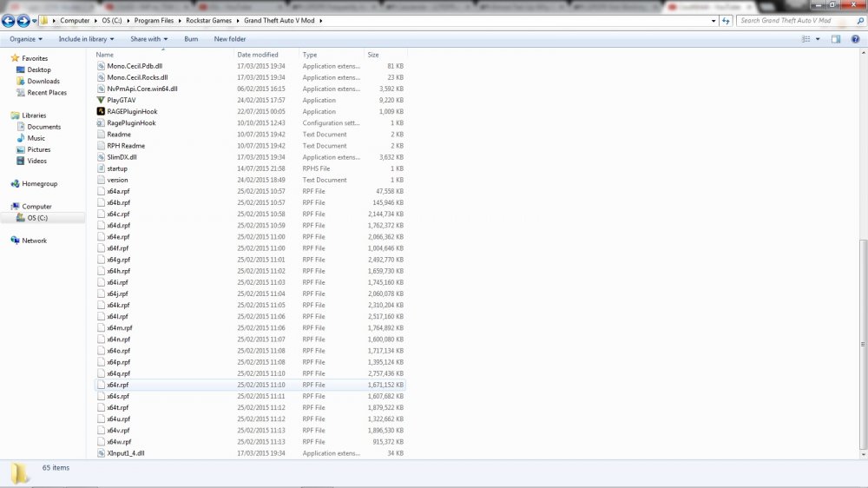Open Downloads in the sidebar

point(43,82)
